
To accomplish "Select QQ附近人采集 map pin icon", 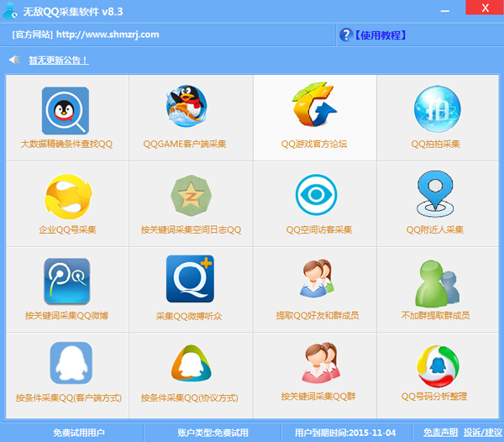I will tap(435, 194).
